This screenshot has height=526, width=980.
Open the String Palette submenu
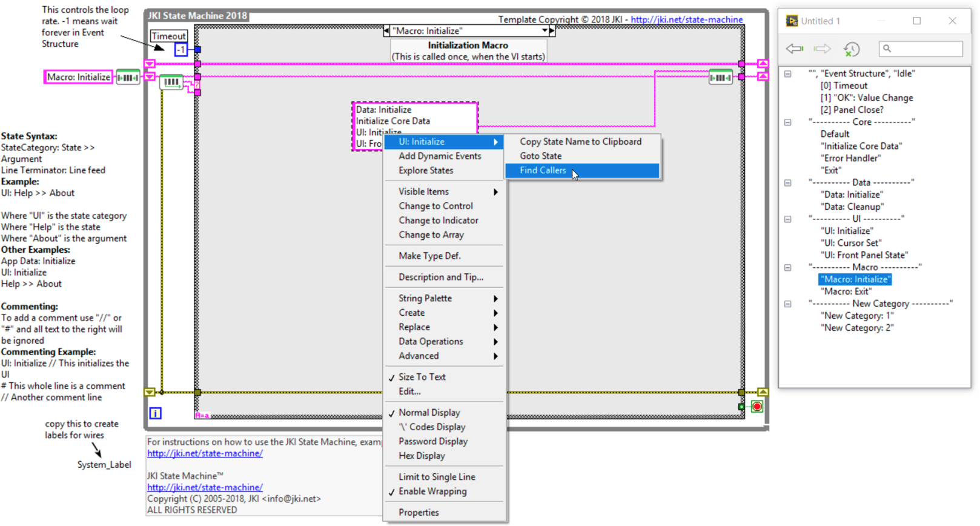pyautogui.click(x=445, y=298)
